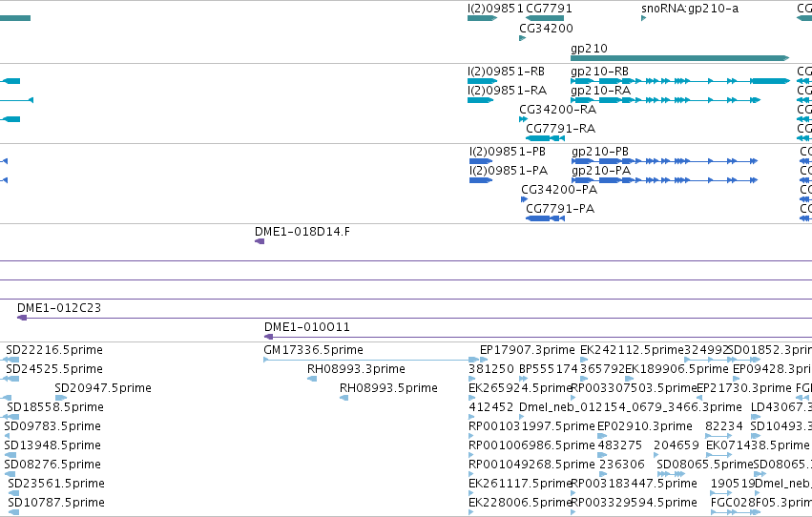812x517 pixels.
Task: Select the gp210-RA transcript label
Action: coord(601,91)
